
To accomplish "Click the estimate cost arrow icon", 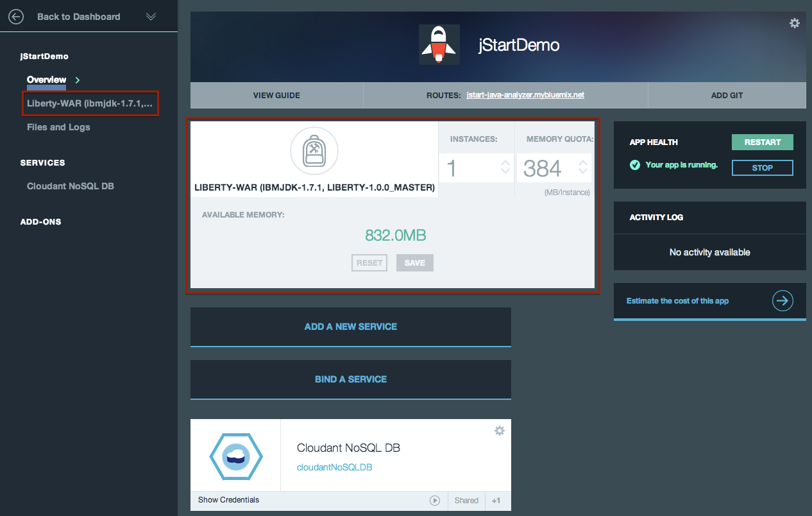I will point(782,300).
